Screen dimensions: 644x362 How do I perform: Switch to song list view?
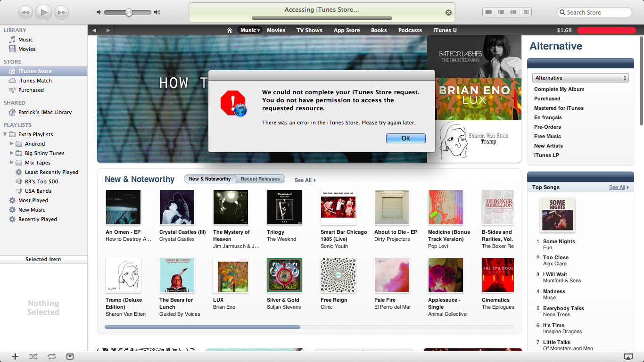pos(489,12)
